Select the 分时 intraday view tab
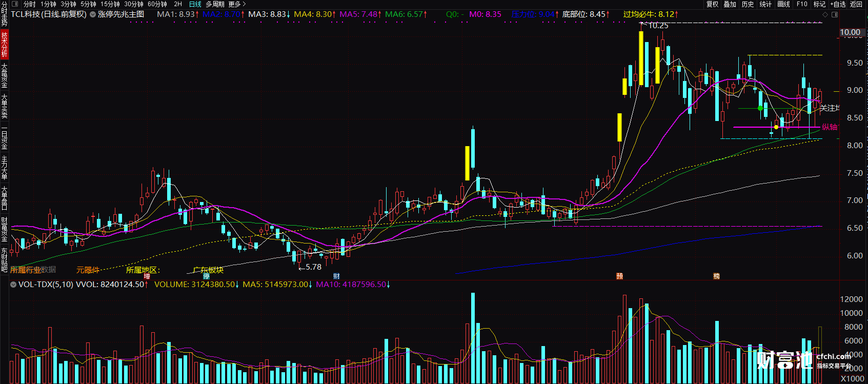This screenshot has width=868, height=384. [x=30, y=4]
